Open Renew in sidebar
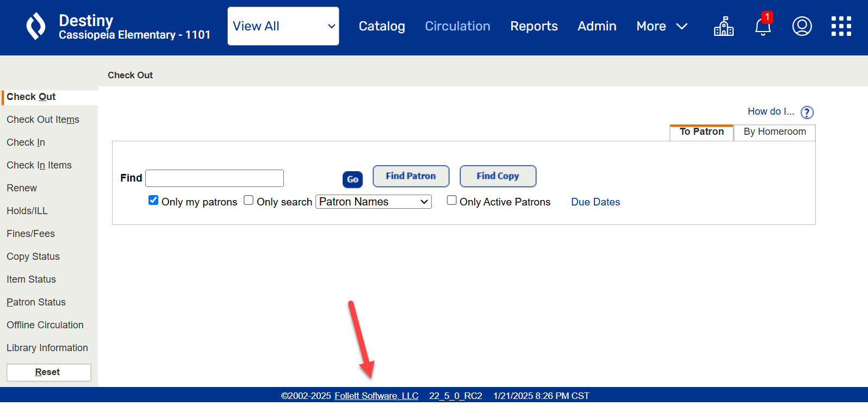 coord(22,188)
